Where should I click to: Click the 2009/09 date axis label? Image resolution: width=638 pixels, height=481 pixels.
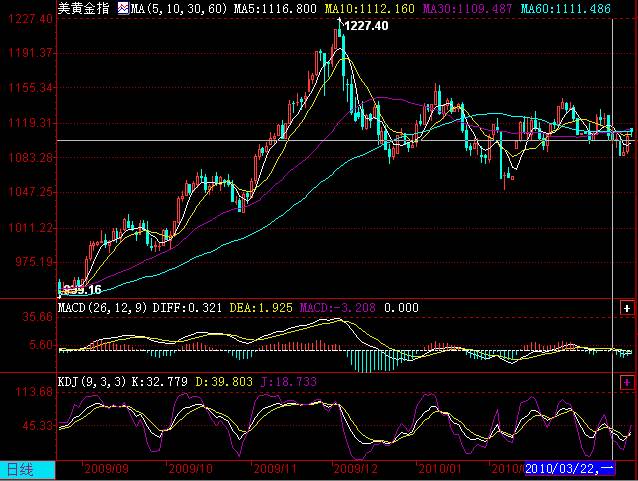(106, 469)
